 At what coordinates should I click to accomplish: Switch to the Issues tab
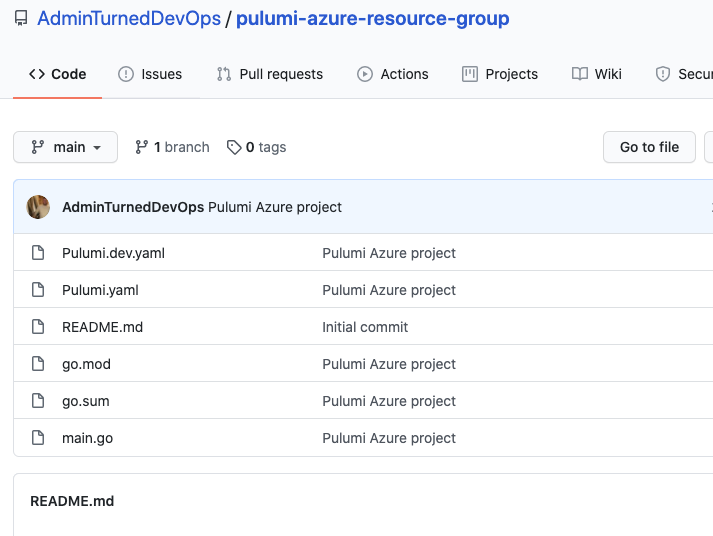pos(150,74)
